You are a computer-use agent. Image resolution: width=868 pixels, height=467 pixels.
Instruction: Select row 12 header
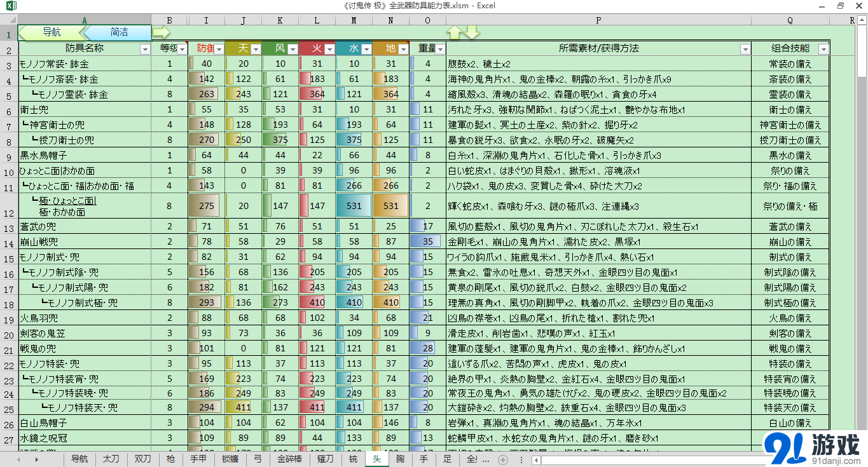click(9, 206)
